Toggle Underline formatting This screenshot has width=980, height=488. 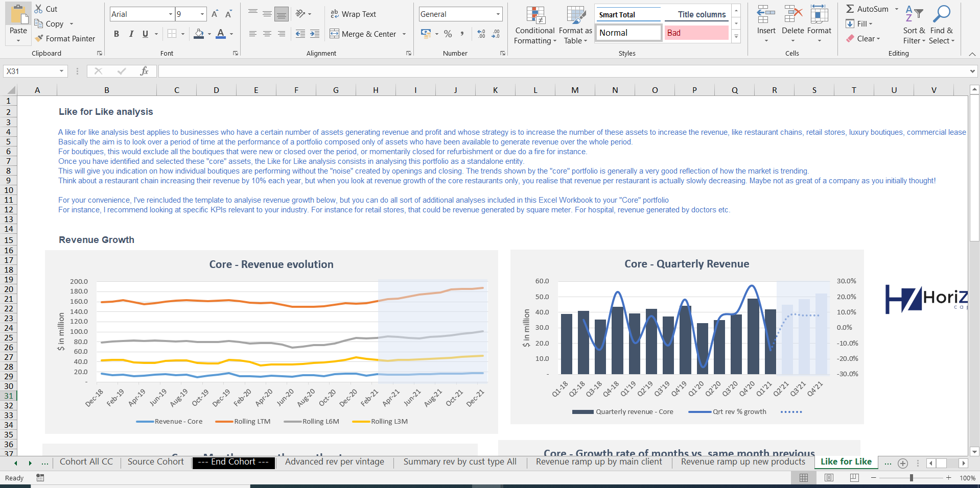tap(145, 34)
